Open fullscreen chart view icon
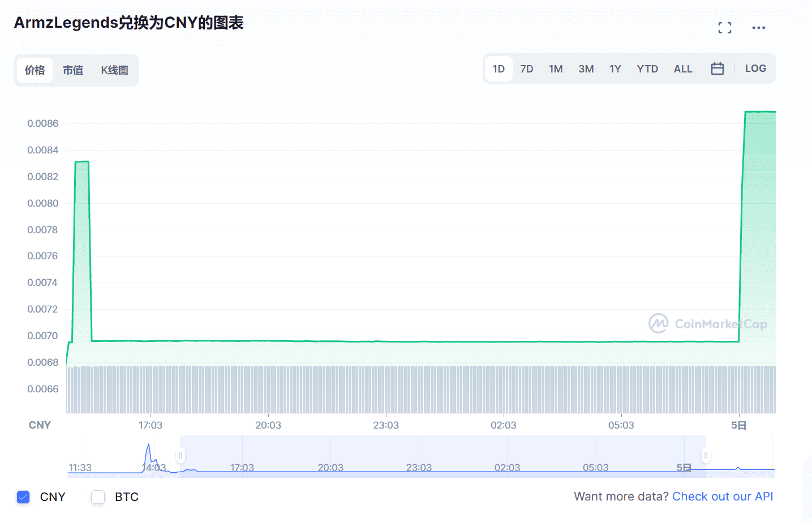This screenshot has width=812, height=522. [724, 28]
